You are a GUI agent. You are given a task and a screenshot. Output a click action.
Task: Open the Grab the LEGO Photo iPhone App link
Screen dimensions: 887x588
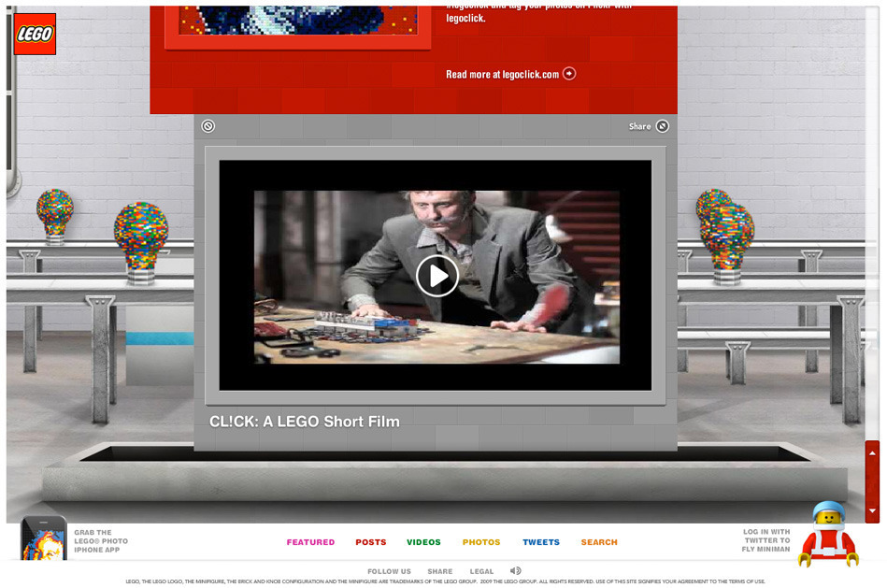click(101, 541)
